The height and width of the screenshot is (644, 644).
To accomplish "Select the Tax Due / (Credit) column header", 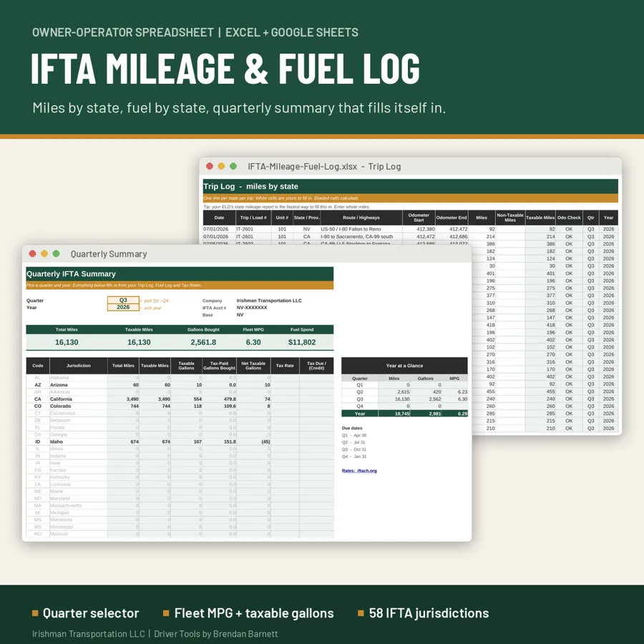I will (x=316, y=366).
